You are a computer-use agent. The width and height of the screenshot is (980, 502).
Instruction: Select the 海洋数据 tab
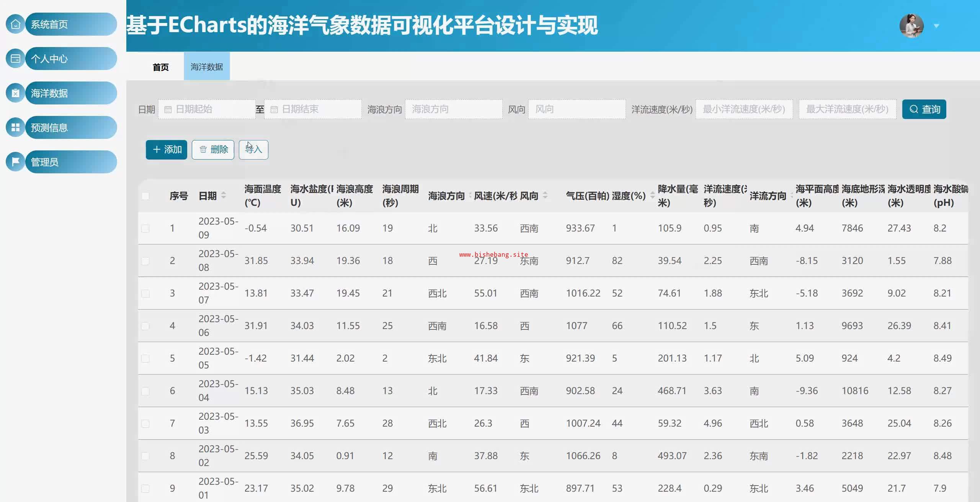click(x=207, y=67)
